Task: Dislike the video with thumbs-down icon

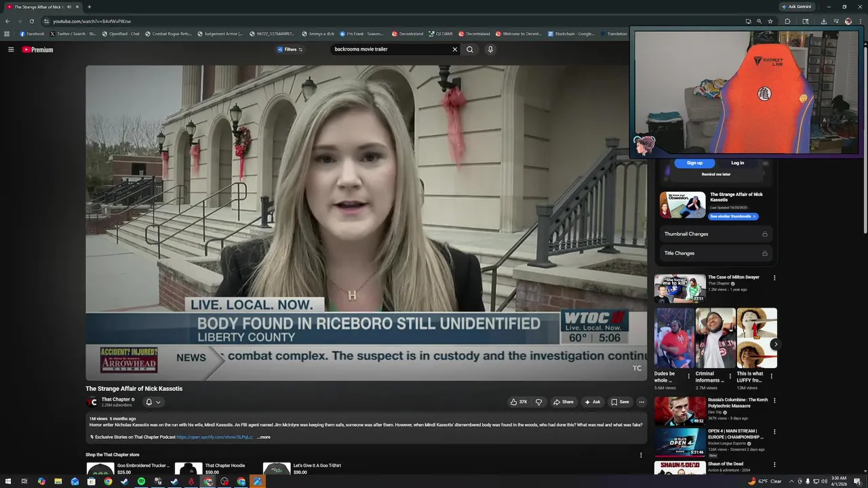Action: tap(539, 402)
